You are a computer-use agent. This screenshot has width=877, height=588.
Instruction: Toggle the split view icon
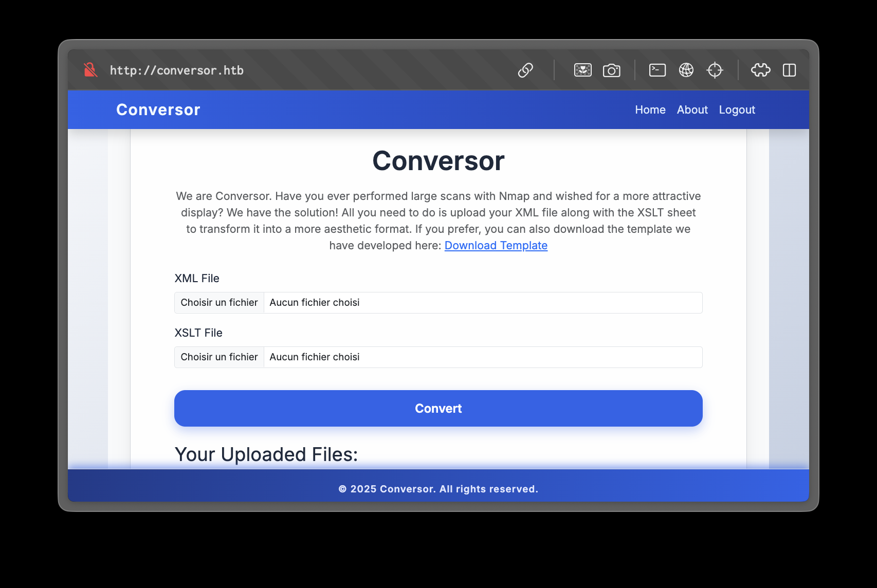[790, 70]
